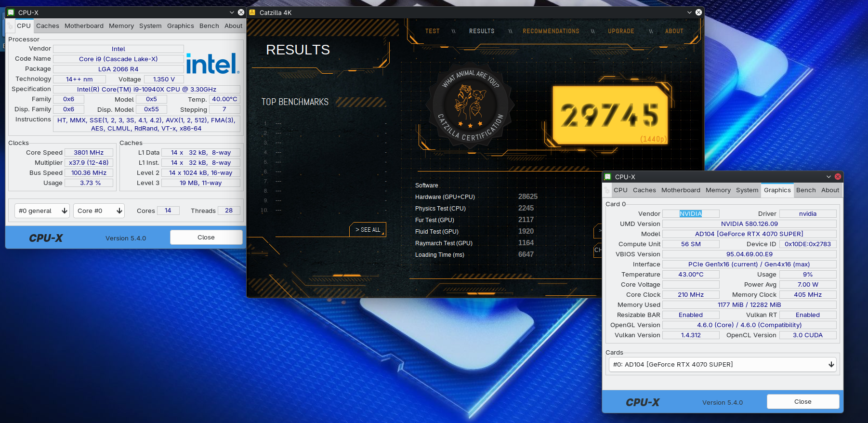868x423 pixels.
Task: Go to Memory tab in the Card 0 CPU-X window
Action: click(718, 190)
